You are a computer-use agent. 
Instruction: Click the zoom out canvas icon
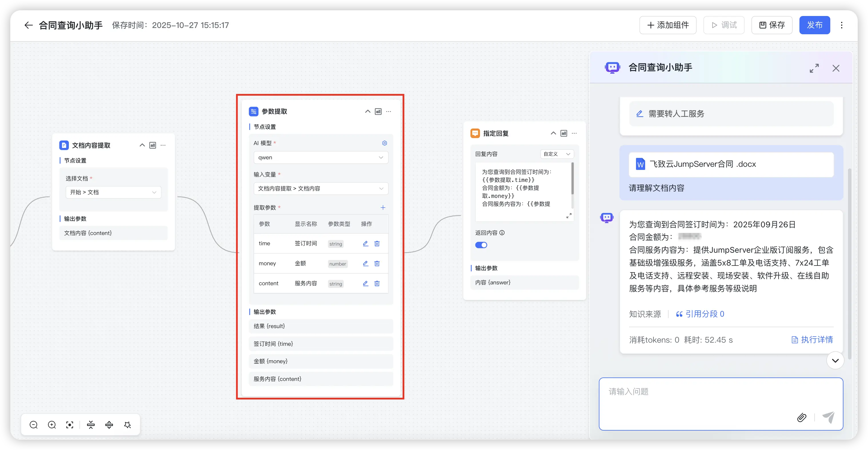(33, 425)
